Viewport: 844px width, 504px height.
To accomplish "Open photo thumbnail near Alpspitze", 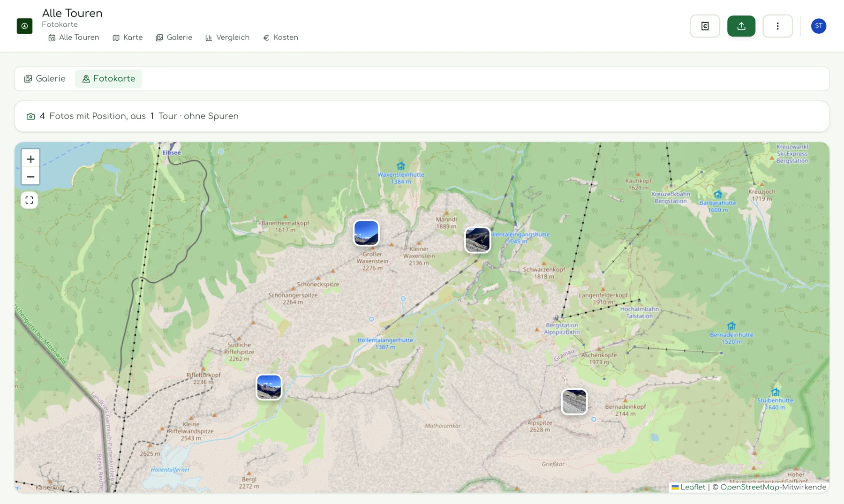I will 574,402.
